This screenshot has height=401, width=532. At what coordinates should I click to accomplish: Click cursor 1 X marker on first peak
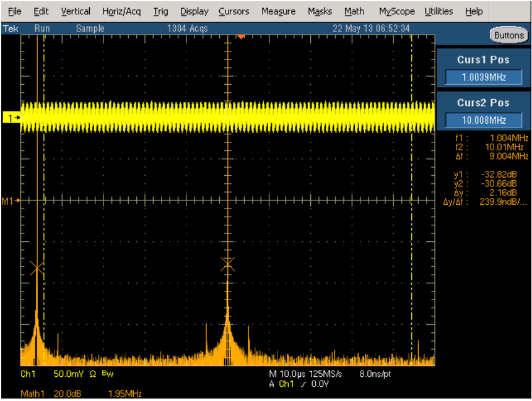[x=37, y=268]
